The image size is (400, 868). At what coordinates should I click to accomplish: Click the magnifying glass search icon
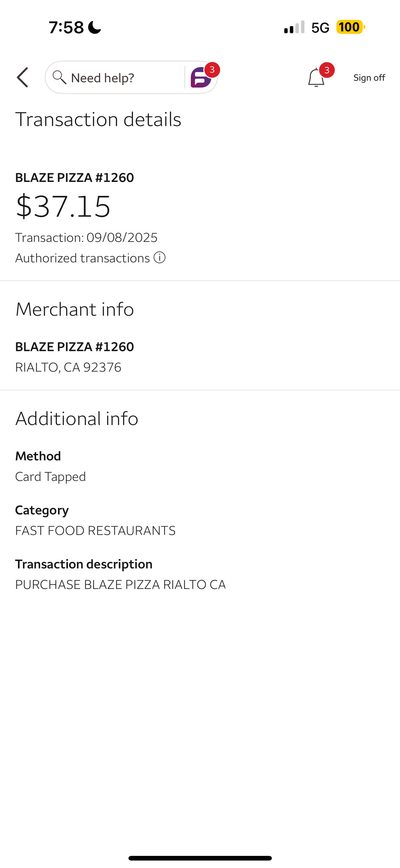point(59,77)
